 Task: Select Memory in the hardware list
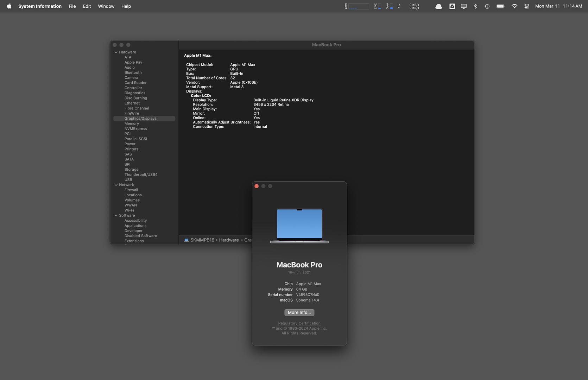click(x=132, y=123)
